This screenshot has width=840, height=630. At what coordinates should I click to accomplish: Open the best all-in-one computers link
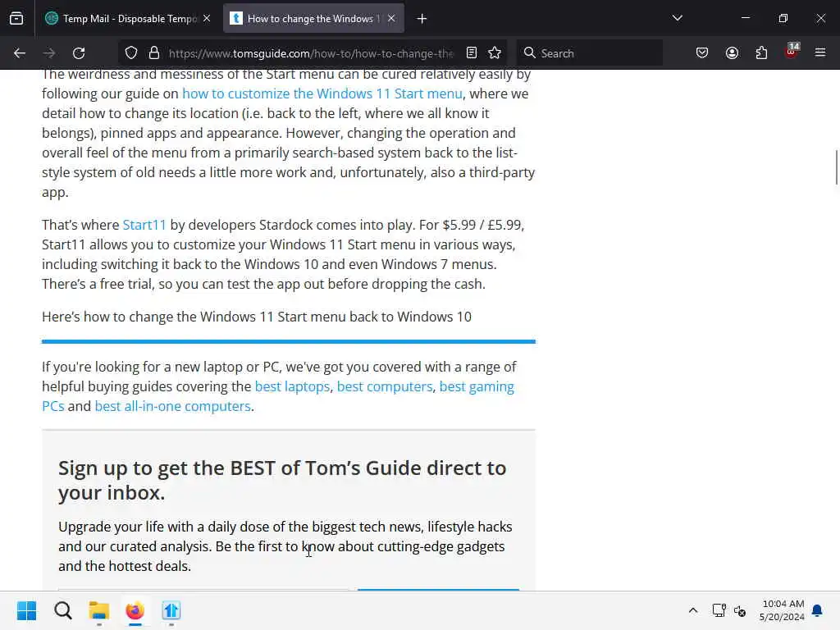pyautogui.click(x=172, y=407)
